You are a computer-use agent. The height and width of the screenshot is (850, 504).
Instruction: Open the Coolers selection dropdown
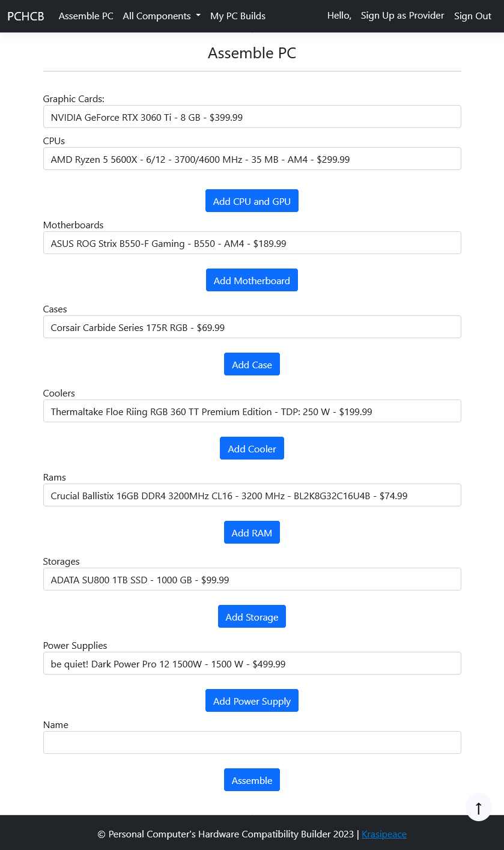tap(252, 411)
